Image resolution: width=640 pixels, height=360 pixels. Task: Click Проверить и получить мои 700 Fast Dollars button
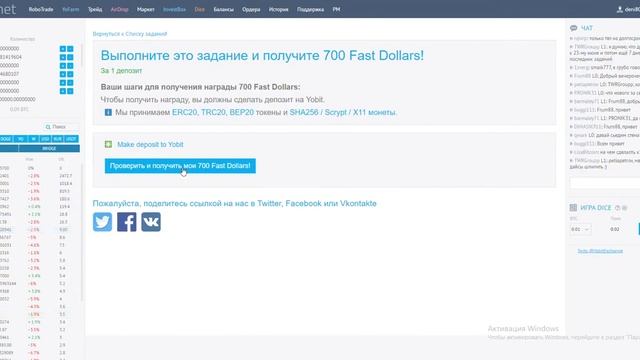180,166
